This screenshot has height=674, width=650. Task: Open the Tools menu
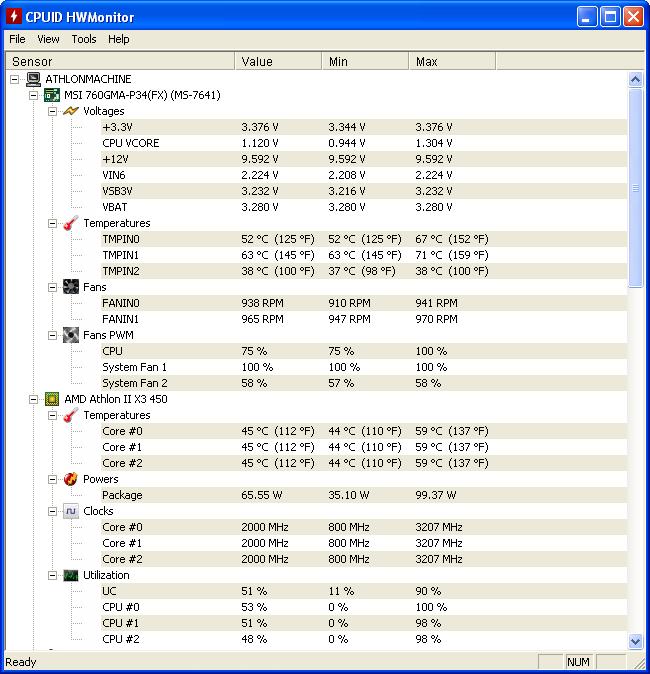tap(84, 39)
